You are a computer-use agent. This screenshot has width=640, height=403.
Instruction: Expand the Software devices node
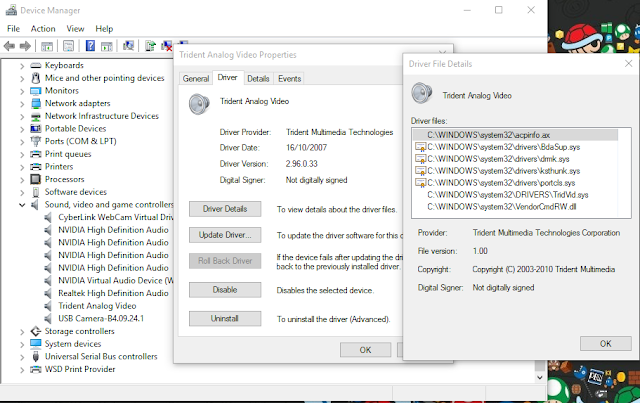22,192
